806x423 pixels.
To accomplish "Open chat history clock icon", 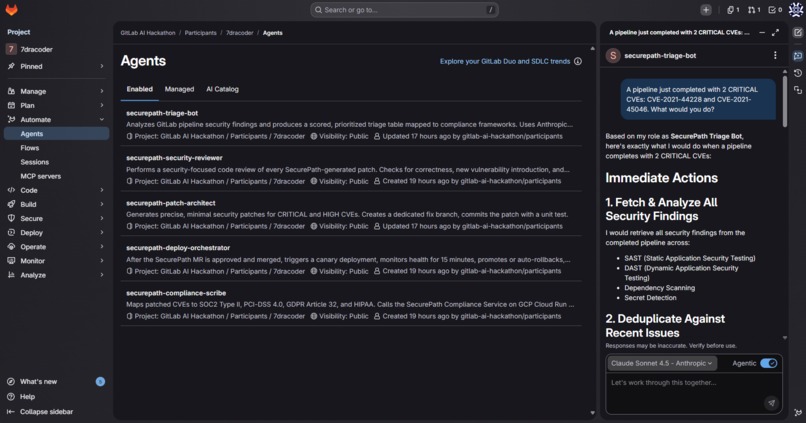I will pyautogui.click(x=798, y=73).
